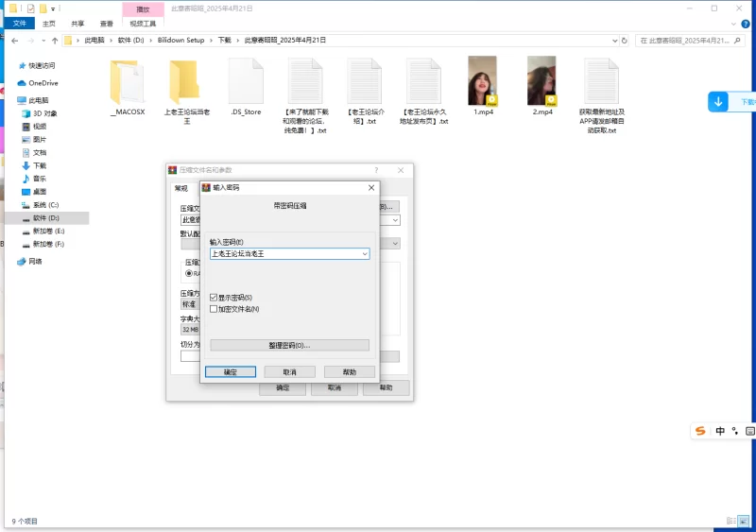Open 3D 对象 in sidebar
The width and height of the screenshot is (756, 532).
(x=40, y=113)
